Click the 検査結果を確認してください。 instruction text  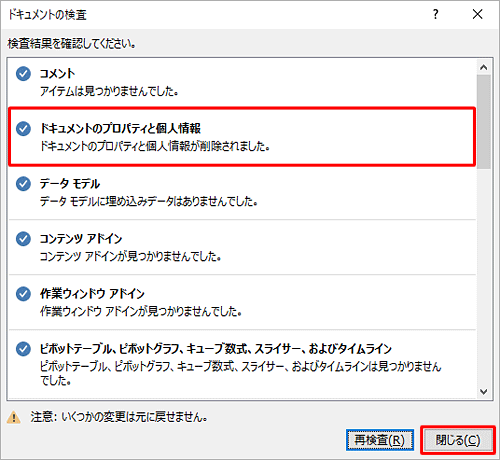(x=72, y=44)
